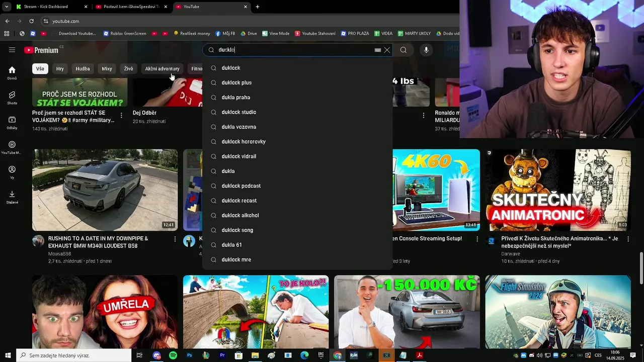Choose suggestion "duklock vidrail"
The height and width of the screenshot is (362, 644).
click(x=297, y=156)
